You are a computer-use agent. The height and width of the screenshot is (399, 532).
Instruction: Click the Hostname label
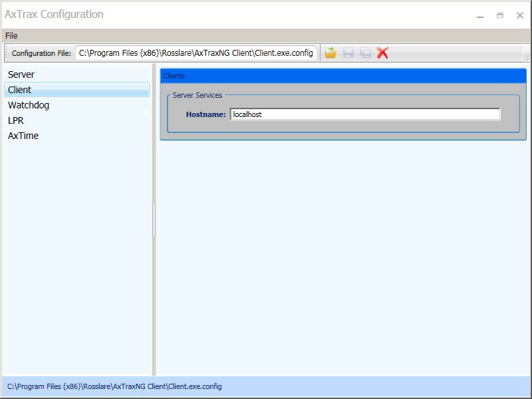pos(205,114)
